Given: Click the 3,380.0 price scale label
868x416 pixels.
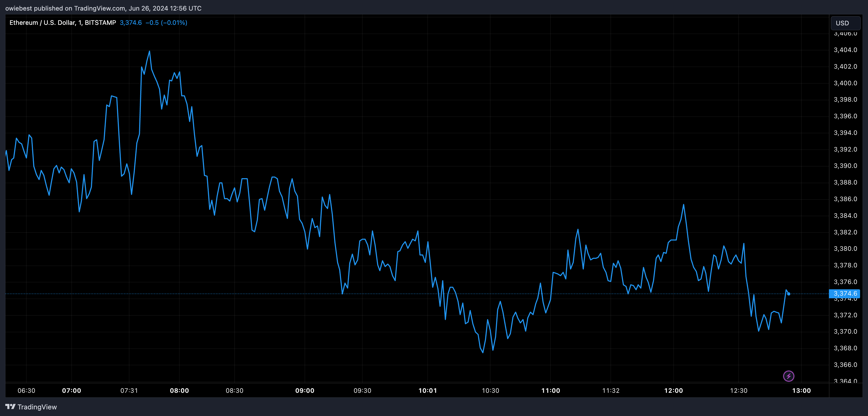Looking at the screenshot, I should (845, 249).
